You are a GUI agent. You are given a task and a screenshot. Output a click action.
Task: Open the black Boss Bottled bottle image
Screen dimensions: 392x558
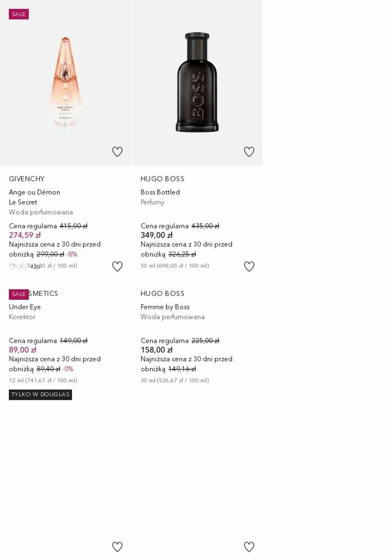197,82
